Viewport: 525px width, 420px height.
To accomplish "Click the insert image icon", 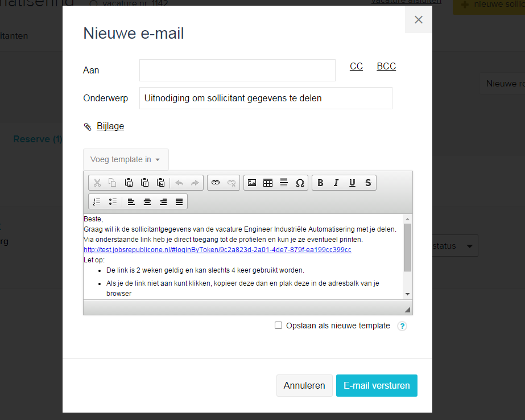I will point(252,183).
